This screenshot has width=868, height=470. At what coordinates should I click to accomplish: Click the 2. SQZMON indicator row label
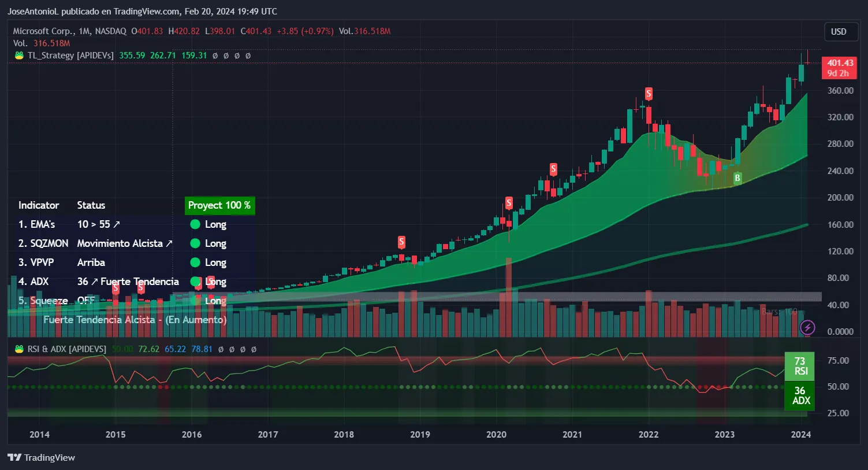point(43,243)
